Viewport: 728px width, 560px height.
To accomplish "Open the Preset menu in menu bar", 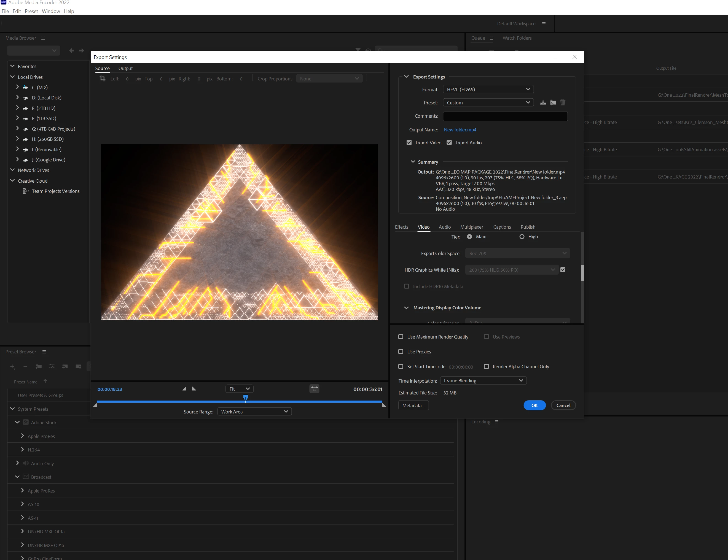I will [31, 11].
